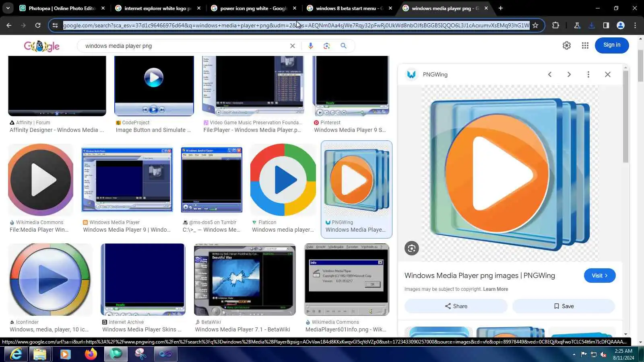
Task: Select the browser address bar URL
Action: 296,25
